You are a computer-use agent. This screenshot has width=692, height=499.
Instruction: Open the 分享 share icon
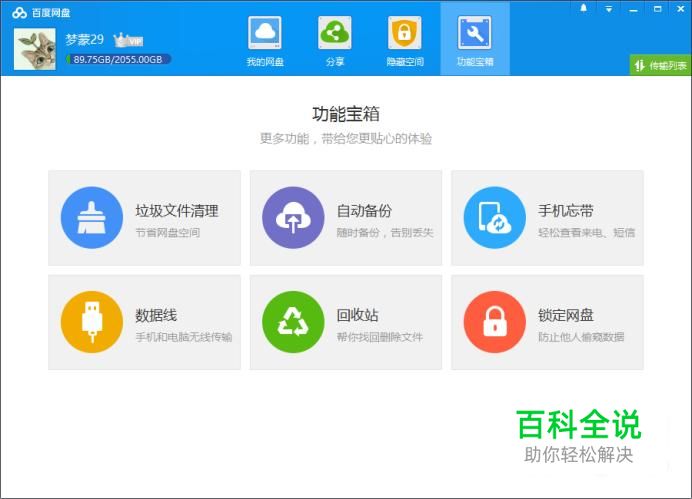(335, 33)
